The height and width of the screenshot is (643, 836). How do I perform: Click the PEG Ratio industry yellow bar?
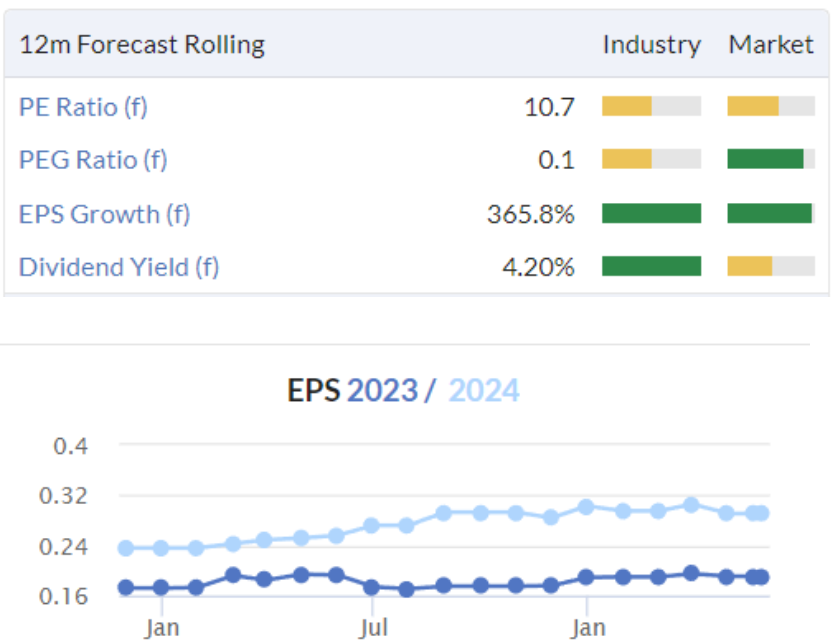tap(628, 160)
